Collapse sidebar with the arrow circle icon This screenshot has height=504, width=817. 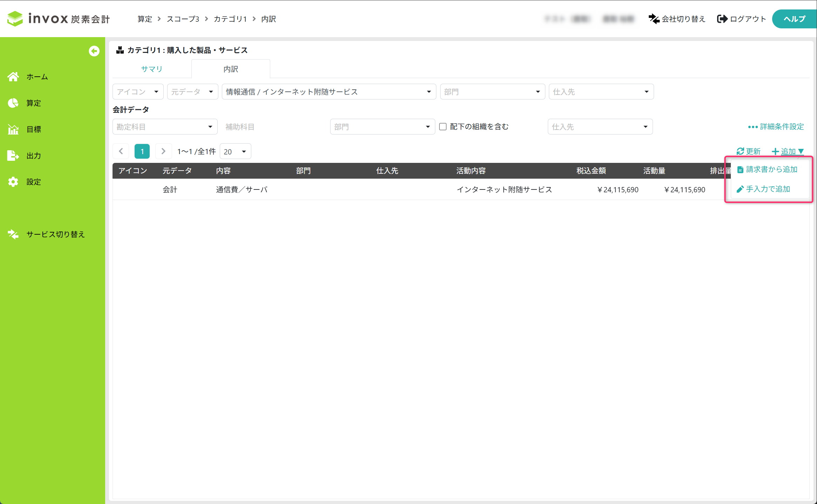point(94,51)
